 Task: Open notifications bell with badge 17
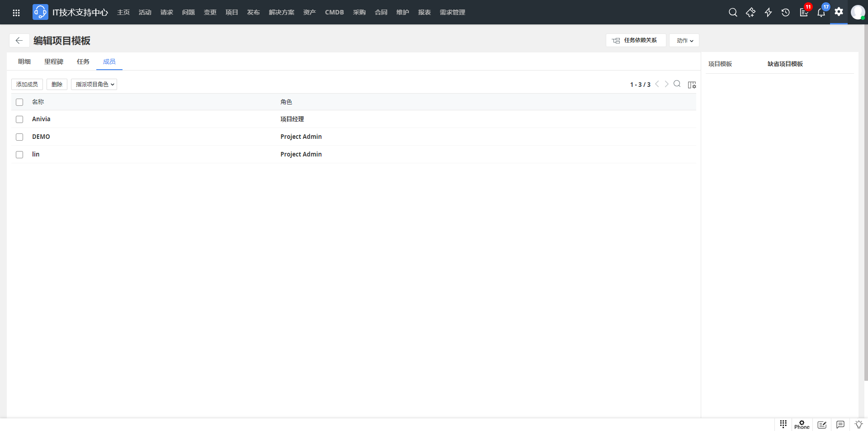click(822, 12)
